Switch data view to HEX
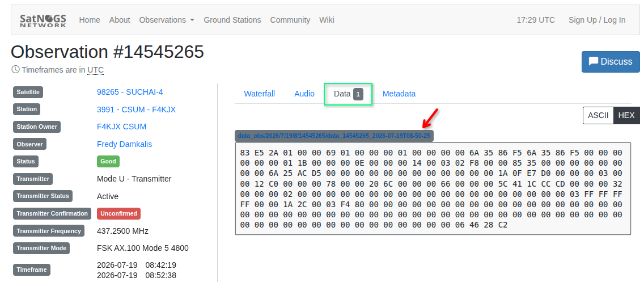Screen dimensions: 644x282 pyautogui.click(x=626, y=116)
